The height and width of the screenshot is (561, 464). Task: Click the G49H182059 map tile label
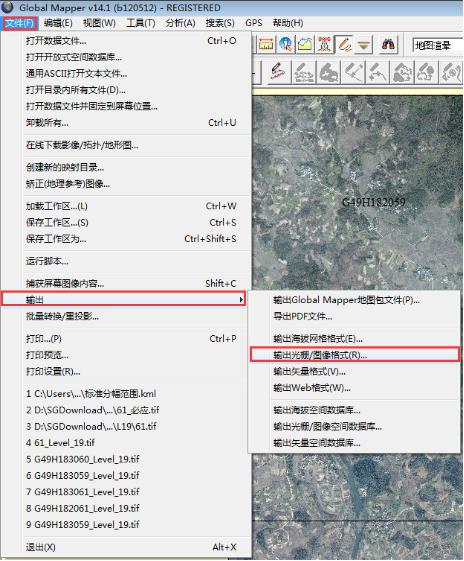pos(374,202)
